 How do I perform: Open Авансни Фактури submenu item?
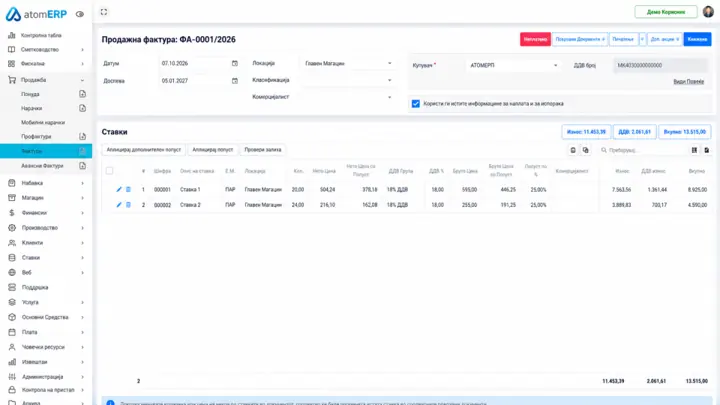42,166
